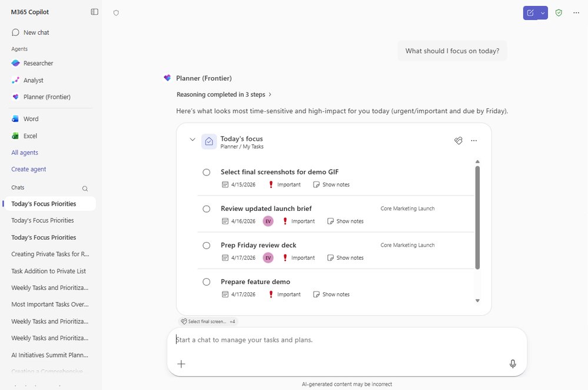Collapse the Today's focus task card

tap(192, 140)
